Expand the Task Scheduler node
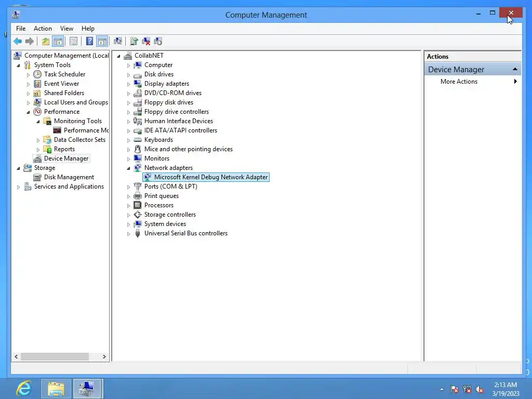The height and width of the screenshot is (399, 532). (x=28, y=75)
